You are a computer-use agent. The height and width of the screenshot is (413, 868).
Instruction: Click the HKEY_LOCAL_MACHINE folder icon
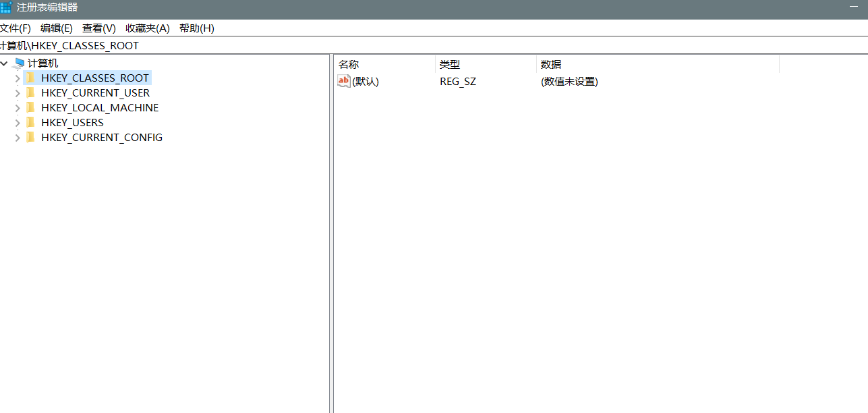click(30, 107)
